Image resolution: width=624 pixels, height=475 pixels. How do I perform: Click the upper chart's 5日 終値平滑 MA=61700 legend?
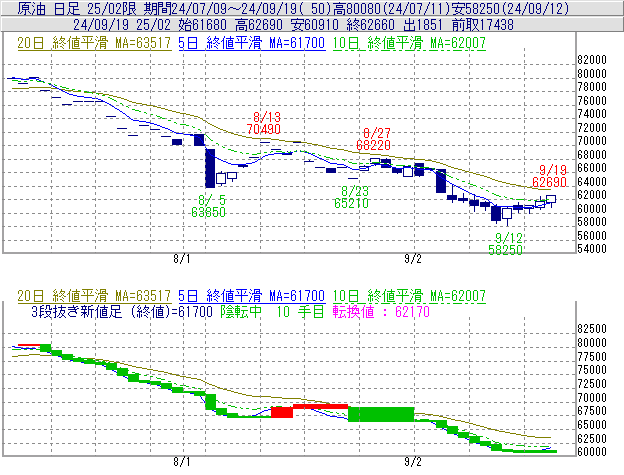tap(252, 43)
